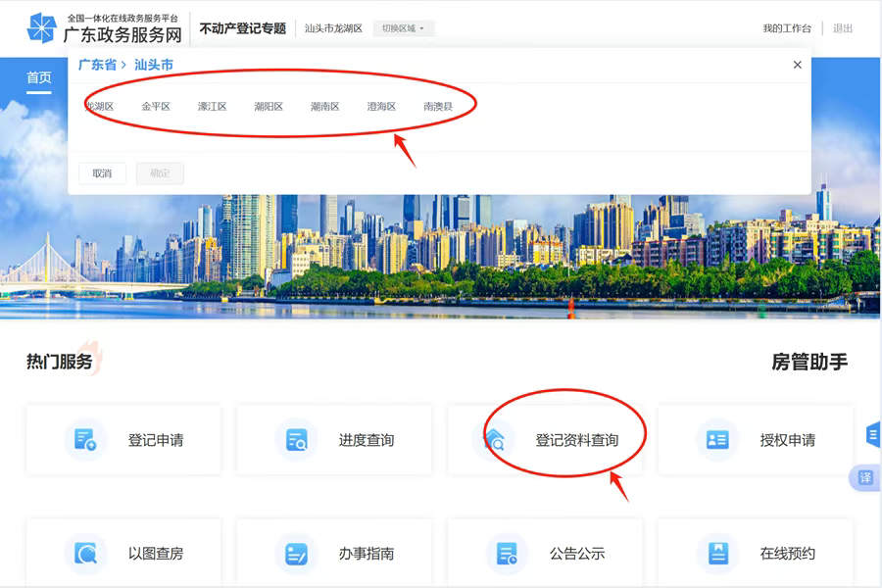
Task: Click the floating 译 translate button
Action: coord(865,477)
